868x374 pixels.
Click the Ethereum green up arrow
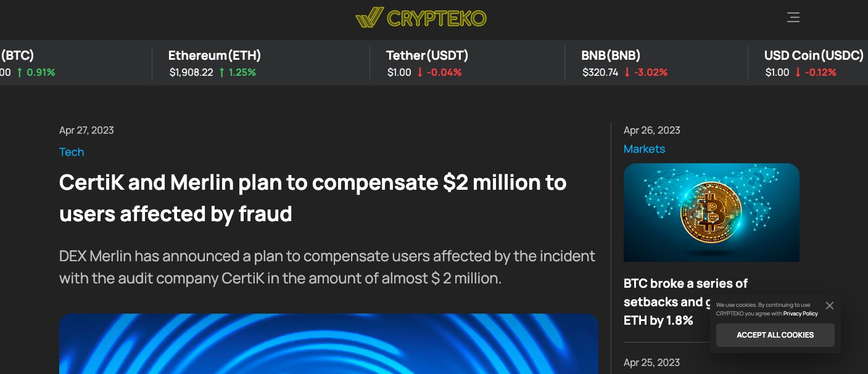pyautogui.click(x=222, y=72)
